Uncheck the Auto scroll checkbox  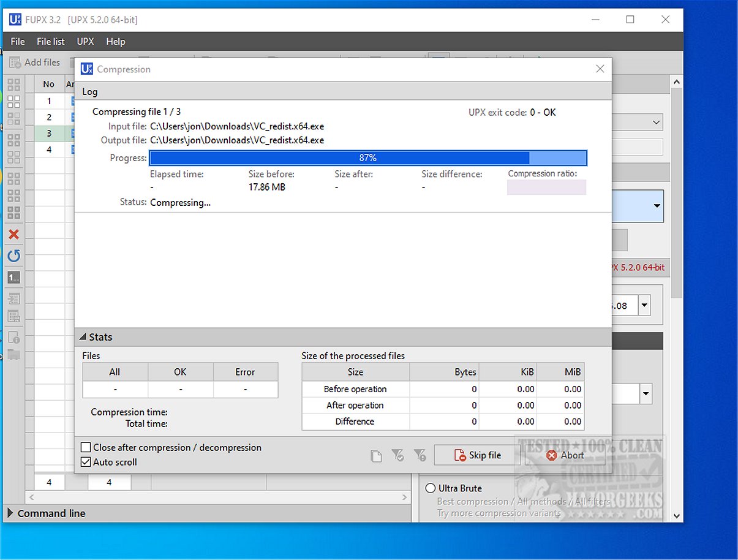86,462
